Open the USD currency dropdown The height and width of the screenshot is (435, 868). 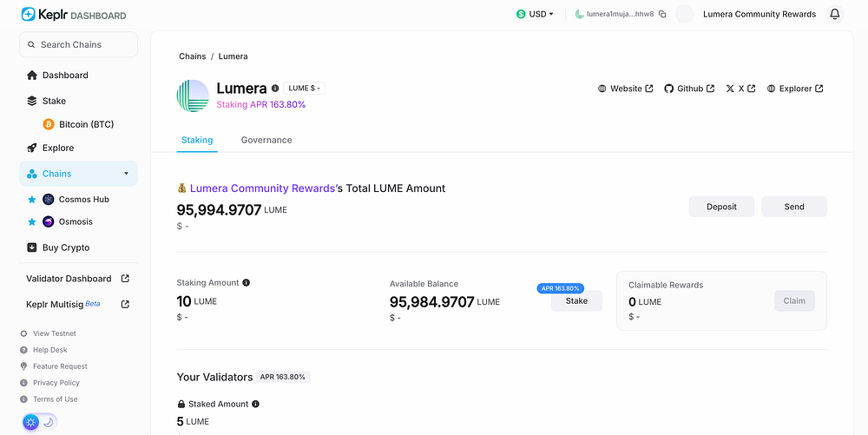[x=535, y=15]
